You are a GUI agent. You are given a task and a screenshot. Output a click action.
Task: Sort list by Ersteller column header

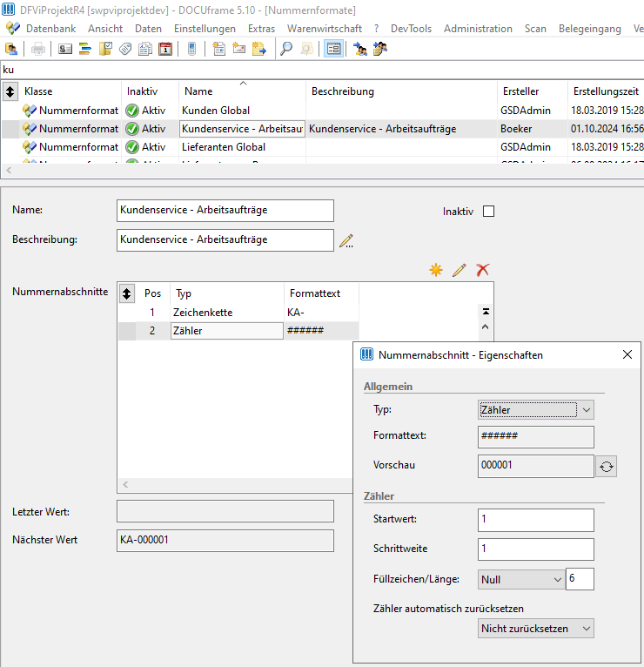533,91
